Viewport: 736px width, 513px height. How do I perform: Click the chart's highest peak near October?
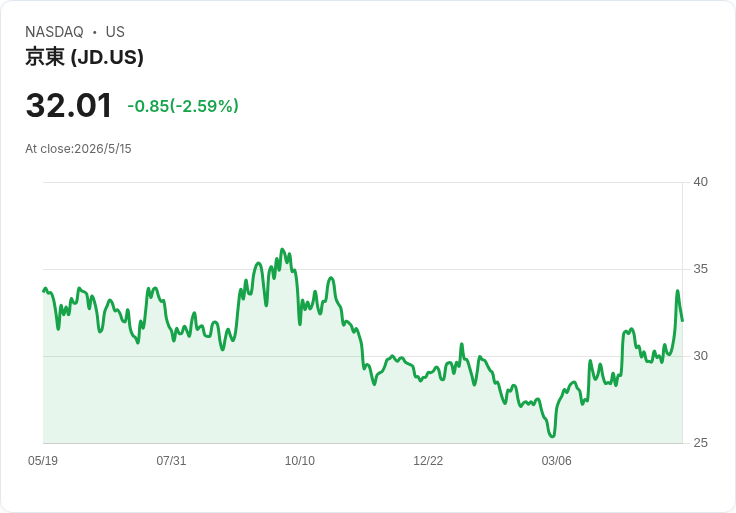pyautogui.click(x=282, y=249)
